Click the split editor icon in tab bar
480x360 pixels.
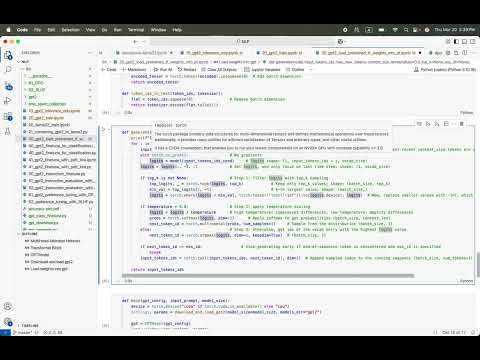[465, 53]
